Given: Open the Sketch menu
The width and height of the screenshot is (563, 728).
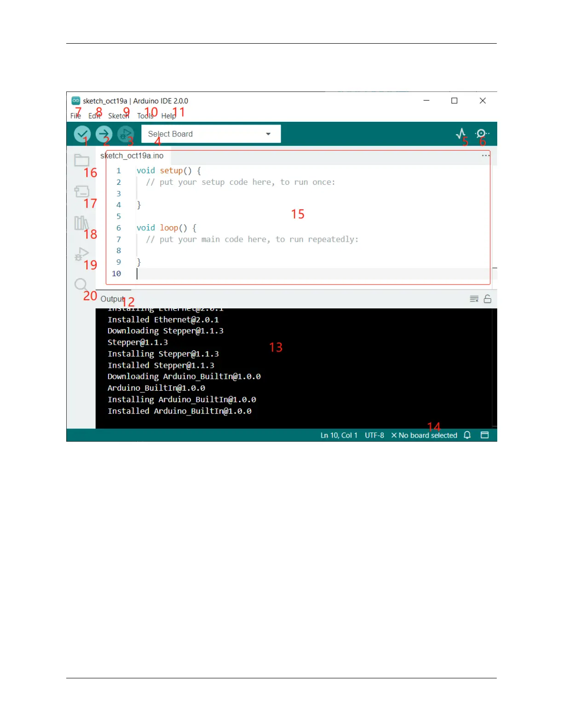Looking at the screenshot, I should (x=119, y=116).
